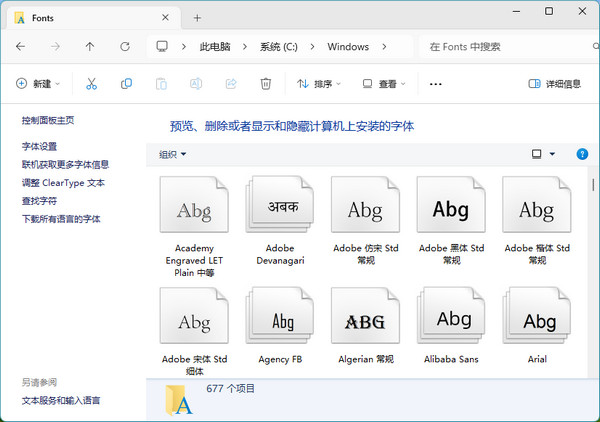Image resolution: width=600 pixels, height=422 pixels.
Task: Expand the 组织 organize menu
Action: tap(173, 154)
